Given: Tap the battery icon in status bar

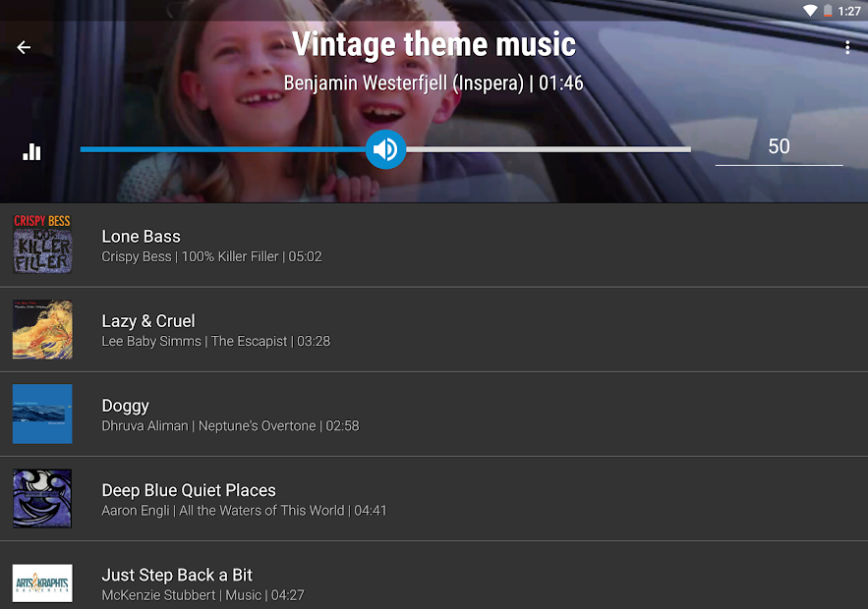Looking at the screenshot, I should 828,11.
